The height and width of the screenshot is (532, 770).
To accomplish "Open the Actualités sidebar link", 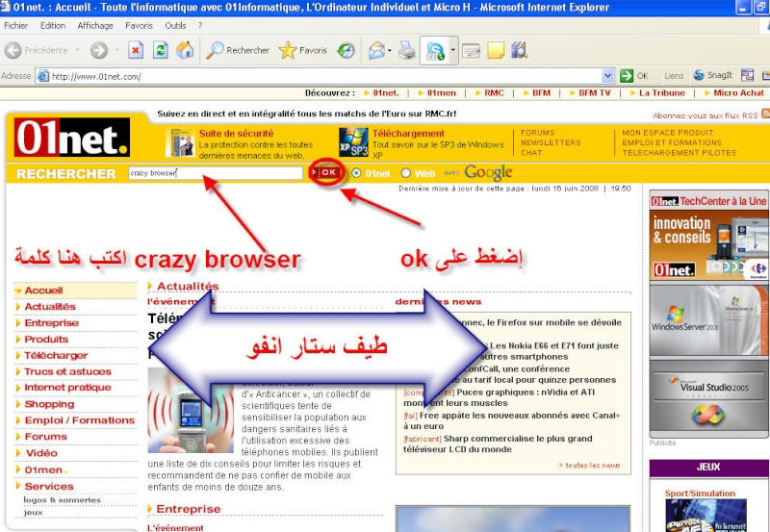I will 50,307.
